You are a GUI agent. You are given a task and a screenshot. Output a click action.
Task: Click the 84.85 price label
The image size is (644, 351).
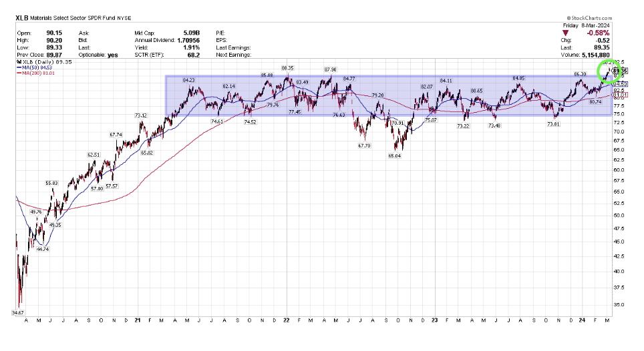[518, 78]
